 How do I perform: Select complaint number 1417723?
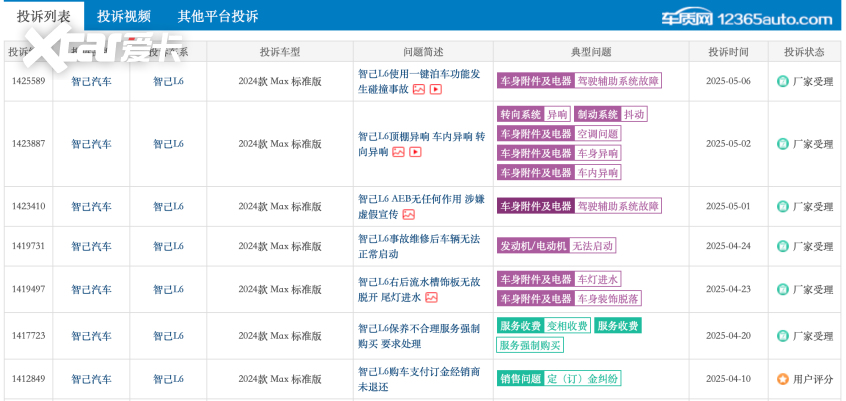(29, 336)
